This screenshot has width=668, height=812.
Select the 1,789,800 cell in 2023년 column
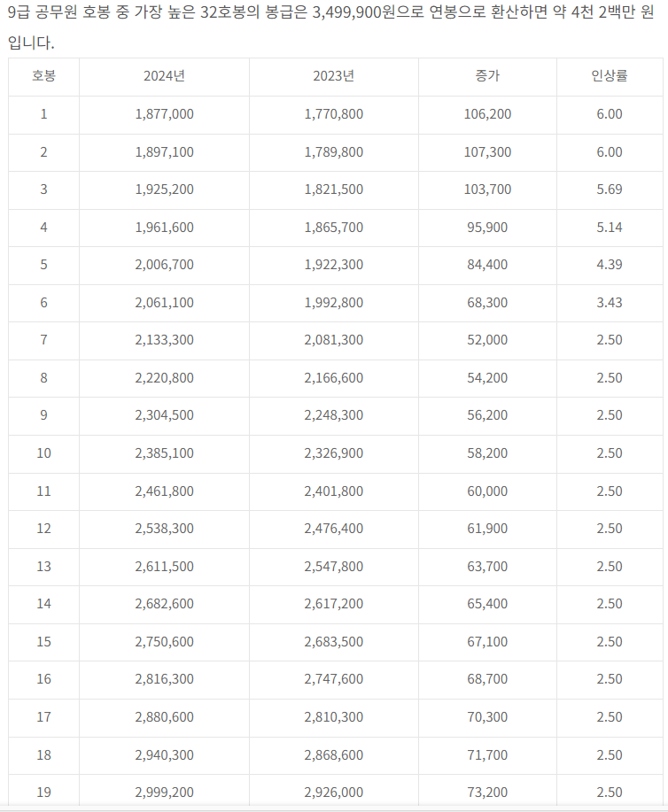tap(333, 152)
